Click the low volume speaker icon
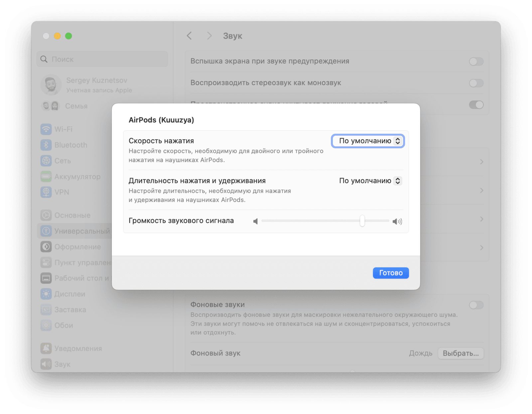This screenshot has width=532, height=414. 255,221
